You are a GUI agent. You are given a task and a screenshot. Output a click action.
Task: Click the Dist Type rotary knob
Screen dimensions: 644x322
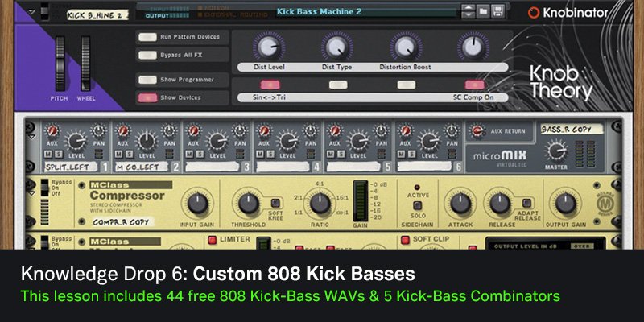tap(337, 47)
